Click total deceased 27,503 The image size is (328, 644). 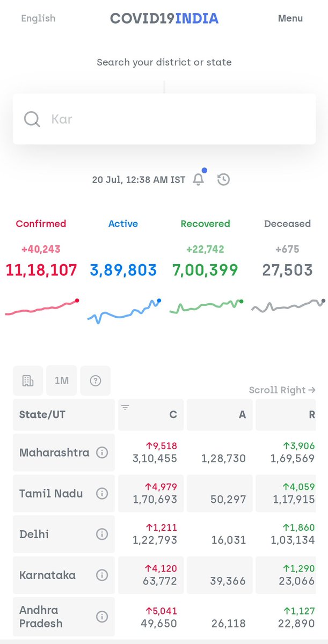coord(287,270)
